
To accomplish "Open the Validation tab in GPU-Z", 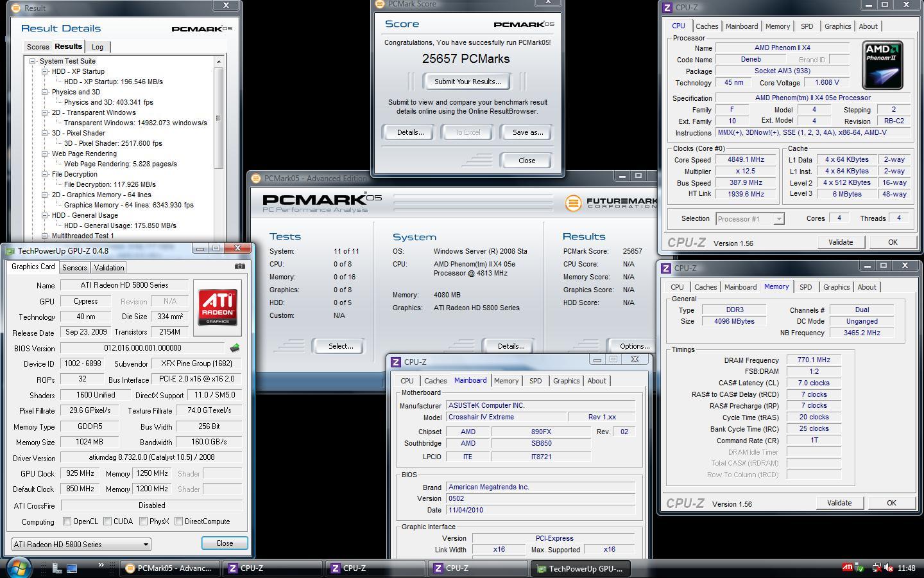I will (108, 267).
